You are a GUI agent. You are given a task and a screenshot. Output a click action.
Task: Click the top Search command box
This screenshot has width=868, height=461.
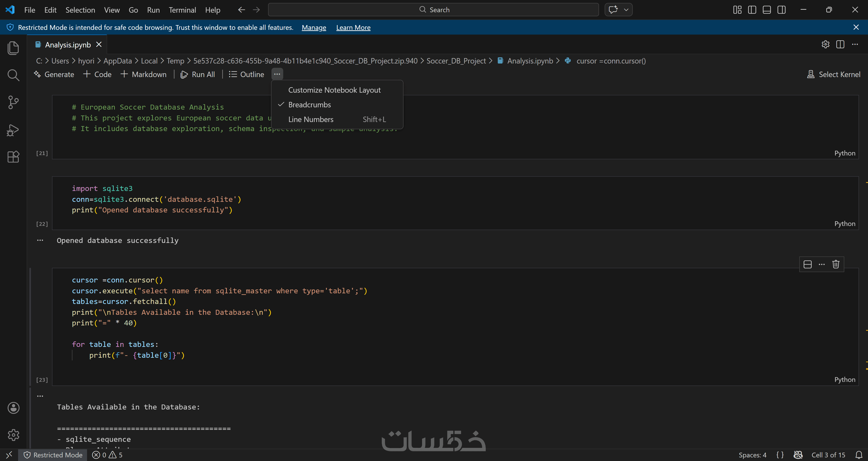[433, 10]
